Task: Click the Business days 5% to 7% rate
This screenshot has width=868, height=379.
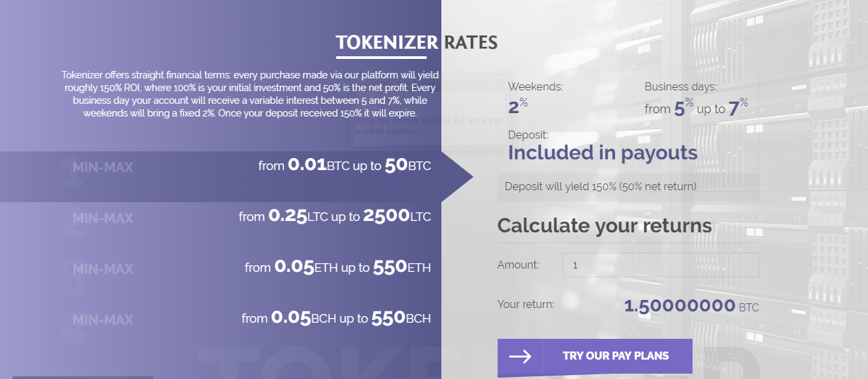Action: 697,107
